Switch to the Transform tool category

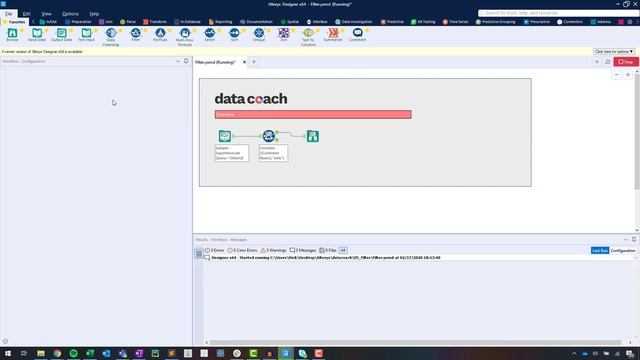pyautogui.click(x=155, y=22)
